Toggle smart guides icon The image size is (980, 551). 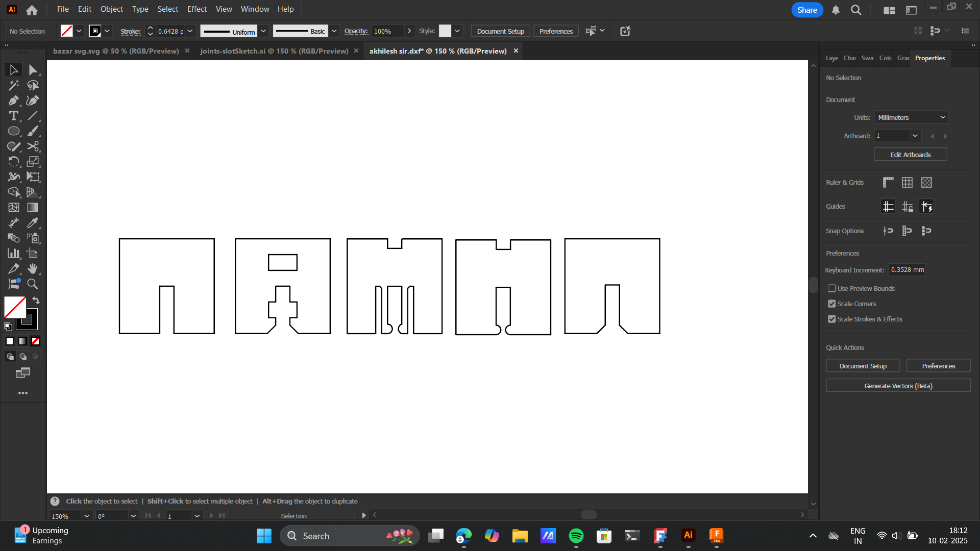pos(926,206)
